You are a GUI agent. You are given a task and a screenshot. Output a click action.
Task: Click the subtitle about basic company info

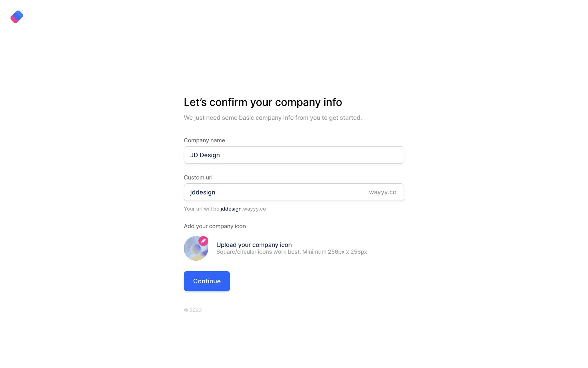point(273,118)
